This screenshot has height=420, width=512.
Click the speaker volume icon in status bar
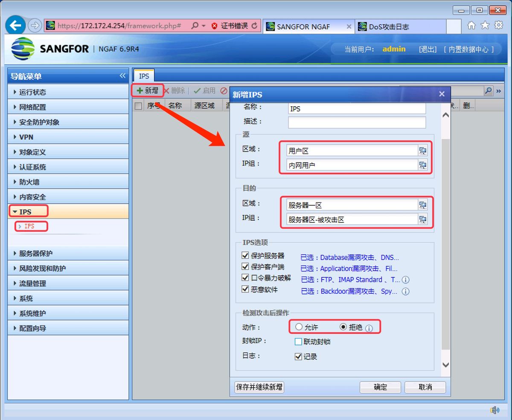click(x=495, y=410)
